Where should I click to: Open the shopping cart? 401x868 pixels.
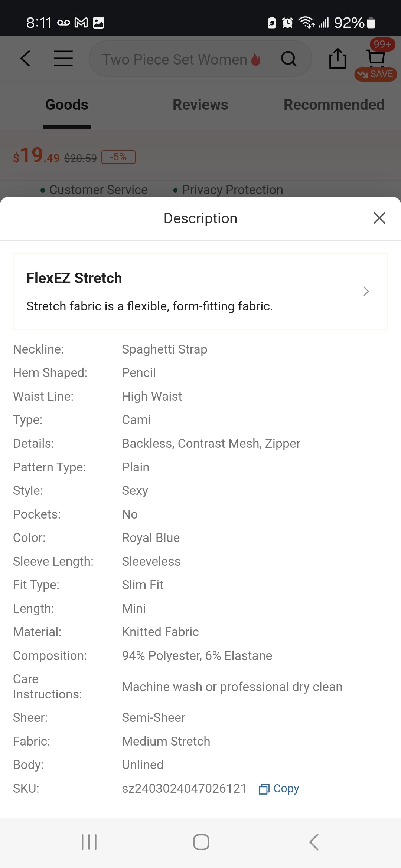point(376,57)
